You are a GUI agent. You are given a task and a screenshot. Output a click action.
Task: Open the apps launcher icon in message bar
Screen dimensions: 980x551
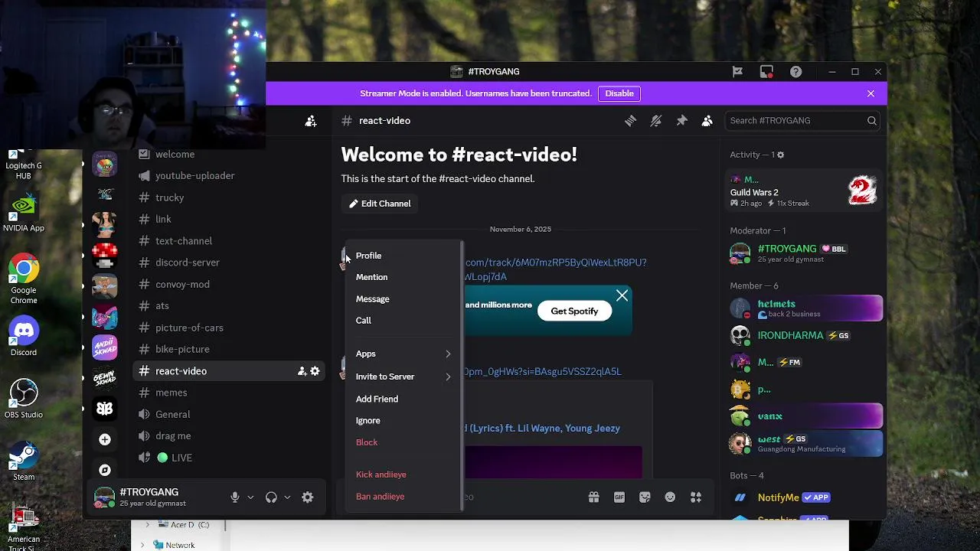(x=696, y=497)
